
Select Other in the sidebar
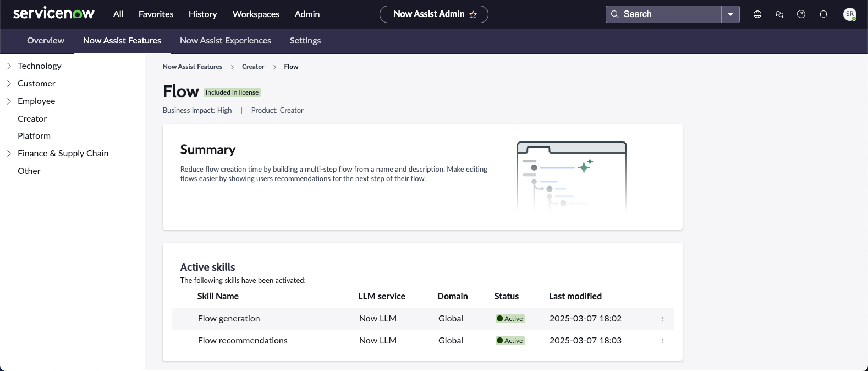pyautogui.click(x=29, y=171)
